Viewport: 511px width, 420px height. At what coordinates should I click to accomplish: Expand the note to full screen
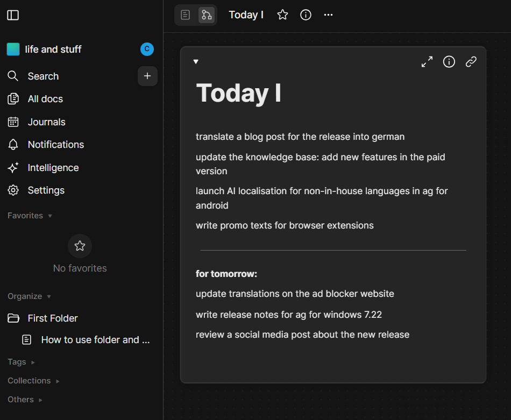click(427, 62)
